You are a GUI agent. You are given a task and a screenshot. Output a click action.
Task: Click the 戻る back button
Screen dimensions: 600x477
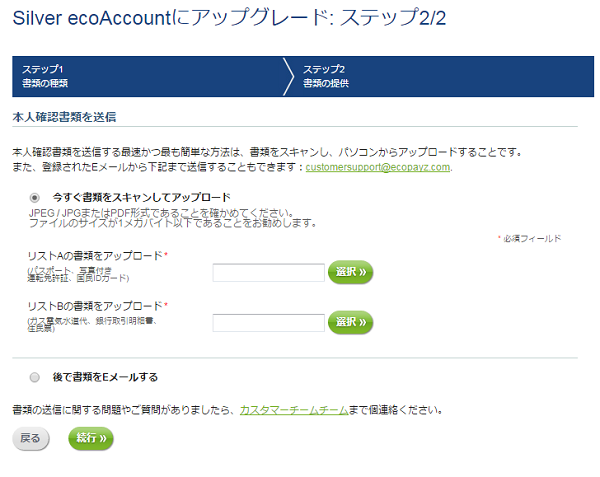[x=31, y=438]
